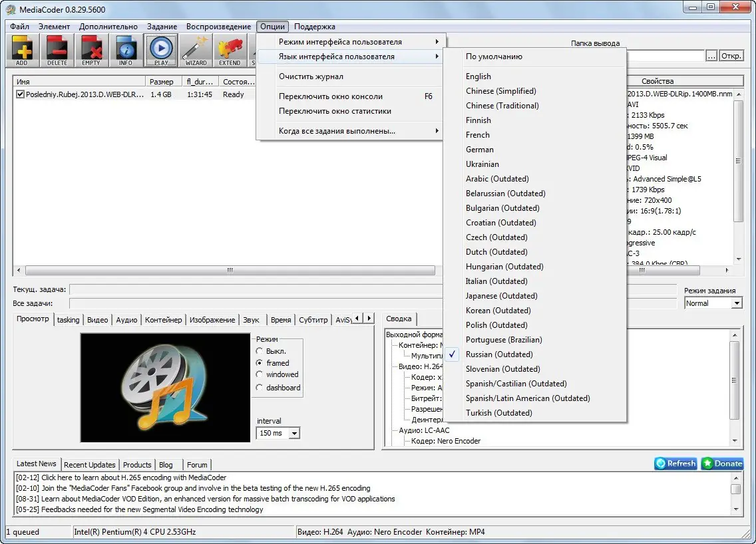Open the Дополнительно menu
756x544 pixels.
[x=108, y=27]
